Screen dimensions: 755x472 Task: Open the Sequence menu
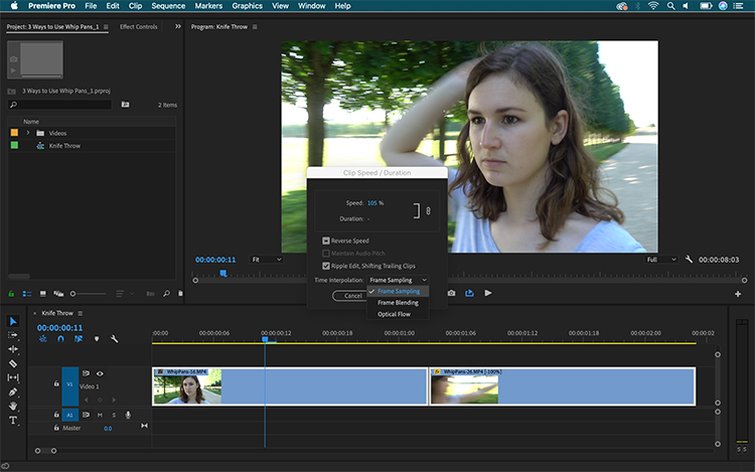[x=168, y=6]
